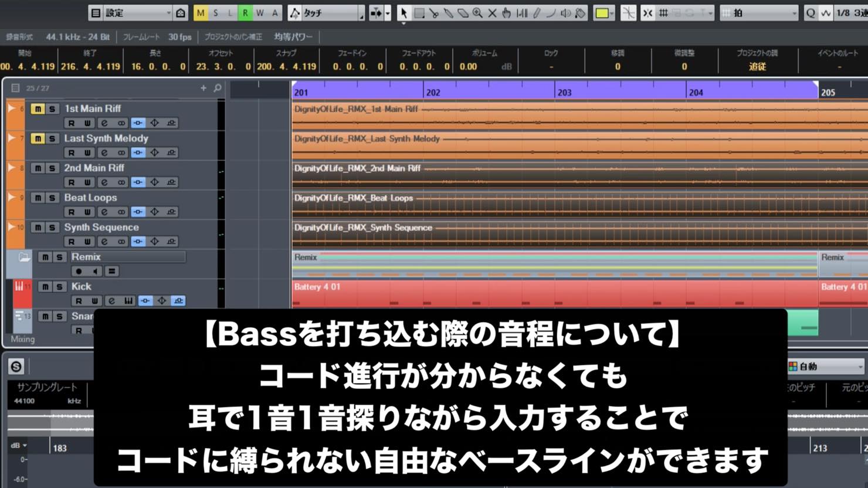The width and height of the screenshot is (868, 488).
Task: Toggle Snap to Zero Crossing in toolbar
Action: pos(628,13)
